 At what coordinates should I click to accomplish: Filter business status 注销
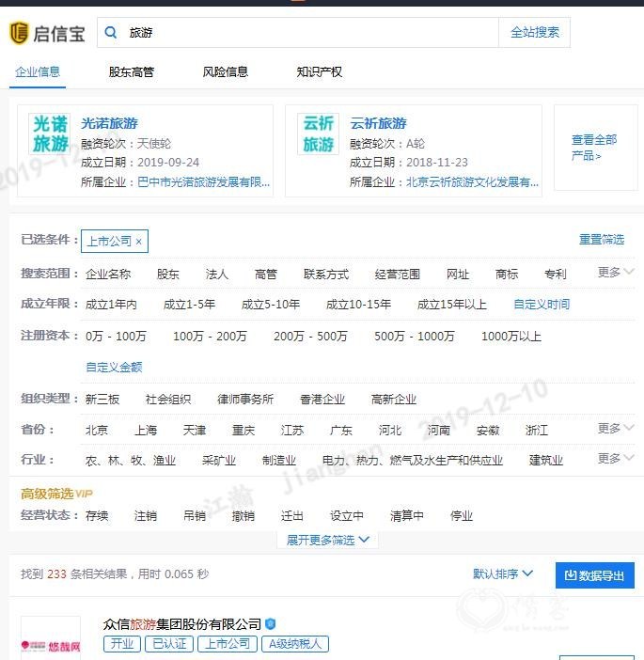click(x=146, y=515)
